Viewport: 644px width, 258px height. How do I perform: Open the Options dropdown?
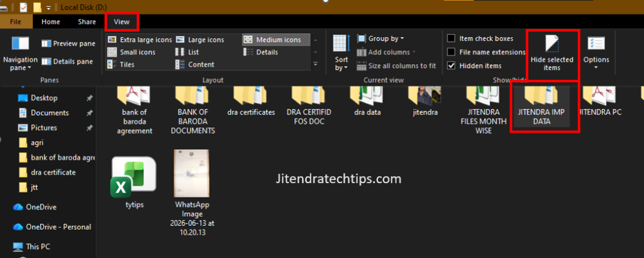596,53
